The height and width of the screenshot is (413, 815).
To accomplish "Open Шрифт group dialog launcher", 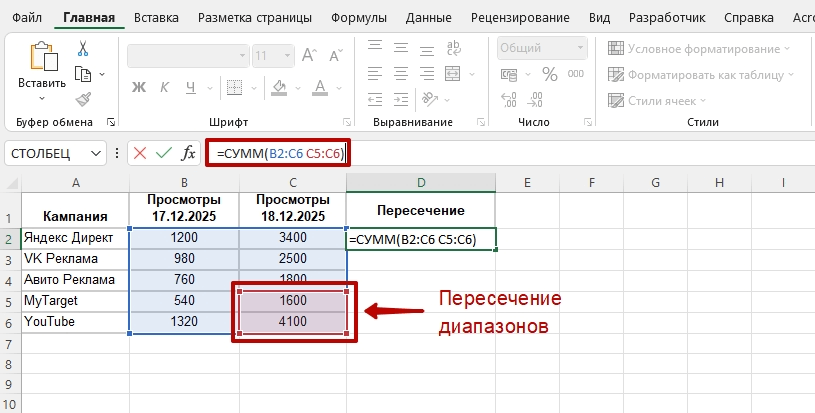I will click(347, 122).
